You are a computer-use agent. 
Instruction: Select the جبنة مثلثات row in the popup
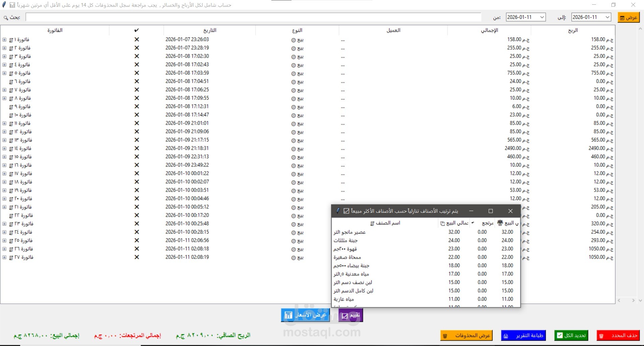pos(425,240)
